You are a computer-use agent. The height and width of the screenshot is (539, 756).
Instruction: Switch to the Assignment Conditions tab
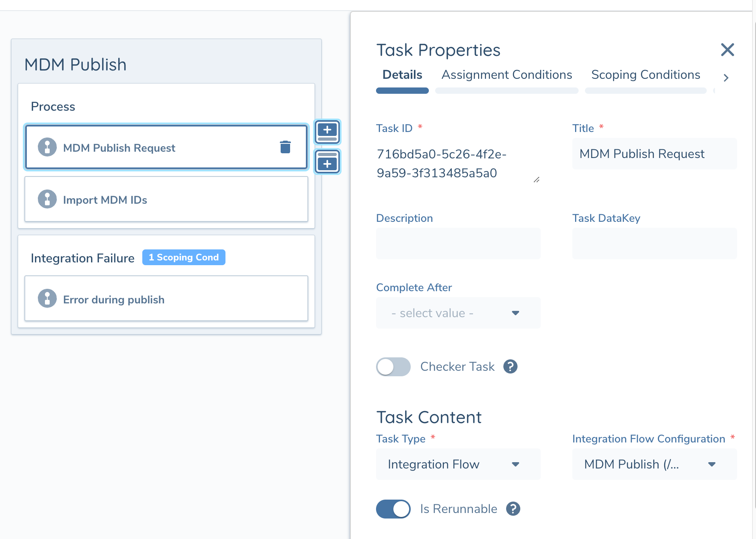point(507,74)
